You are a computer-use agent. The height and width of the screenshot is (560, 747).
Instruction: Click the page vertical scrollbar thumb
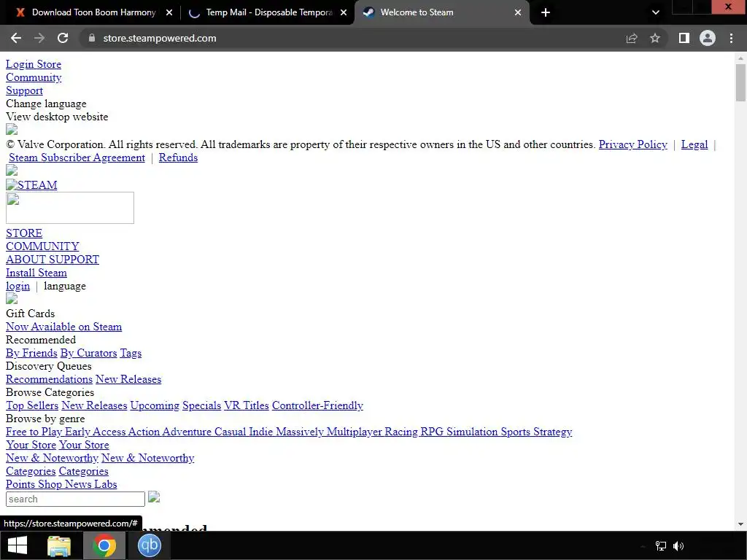pos(740,83)
